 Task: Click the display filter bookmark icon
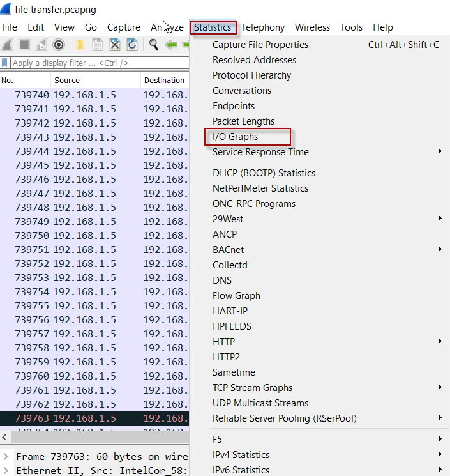[5, 63]
